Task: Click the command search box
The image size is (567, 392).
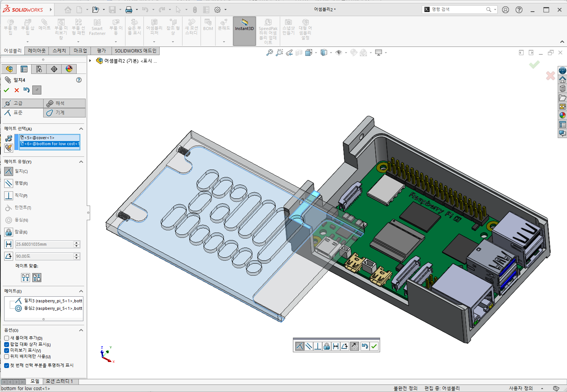Action: tap(460, 9)
